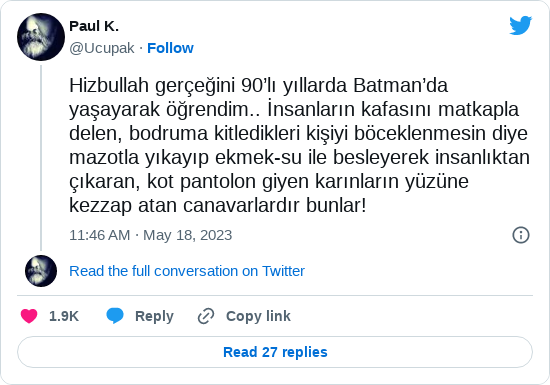Open the tweet info circle icon
Image resolution: width=550 pixels, height=385 pixels.
tap(521, 235)
